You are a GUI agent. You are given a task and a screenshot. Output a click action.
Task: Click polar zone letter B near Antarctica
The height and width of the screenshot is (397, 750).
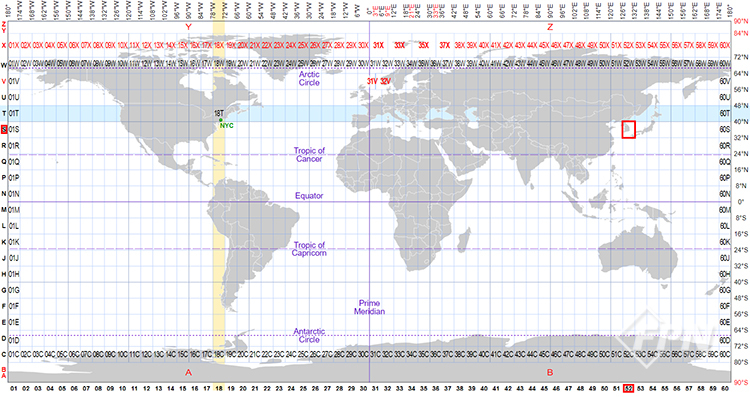click(x=550, y=372)
